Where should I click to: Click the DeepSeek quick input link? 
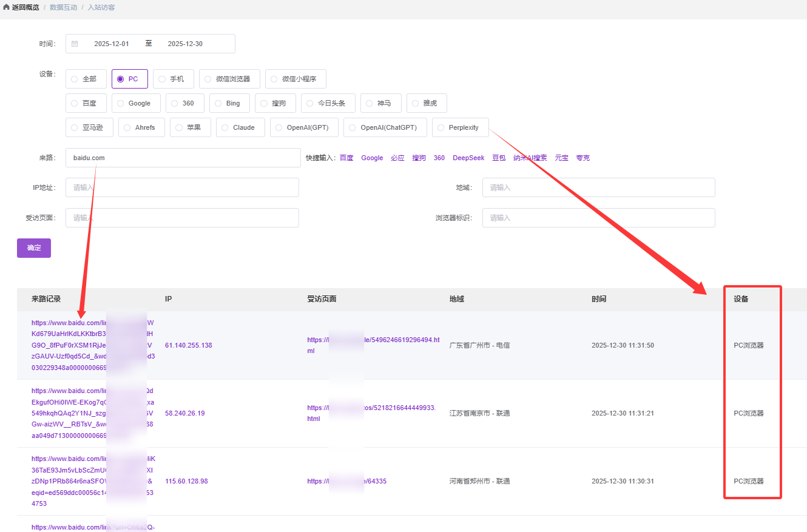(x=468, y=158)
